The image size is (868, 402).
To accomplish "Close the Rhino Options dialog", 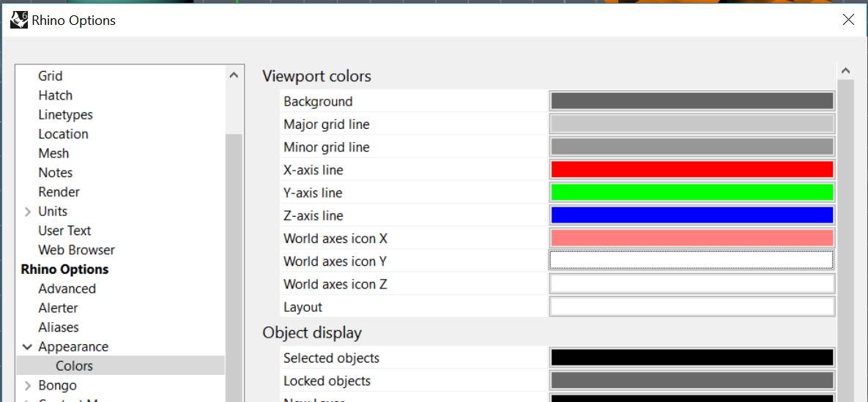I will [848, 20].
